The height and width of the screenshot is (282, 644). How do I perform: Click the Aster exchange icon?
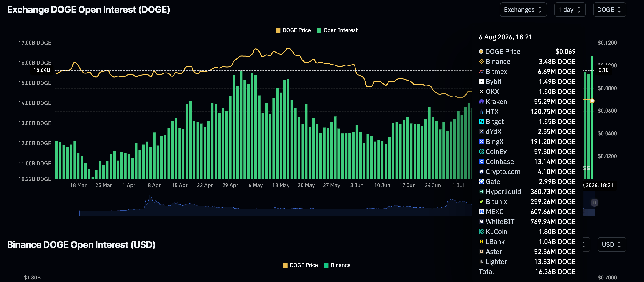tap(481, 252)
